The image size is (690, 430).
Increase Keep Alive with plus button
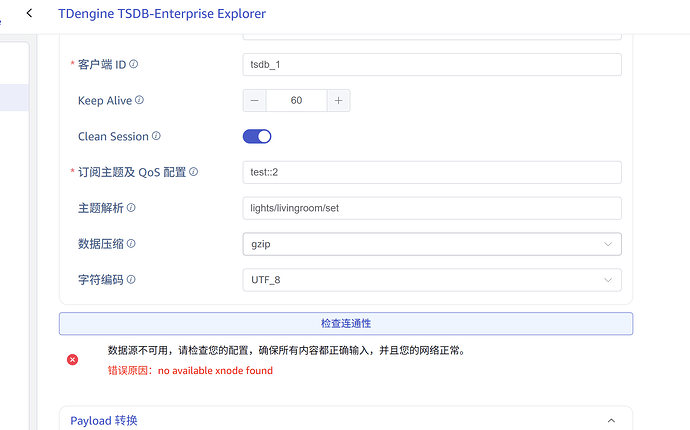tap(338, 100)
